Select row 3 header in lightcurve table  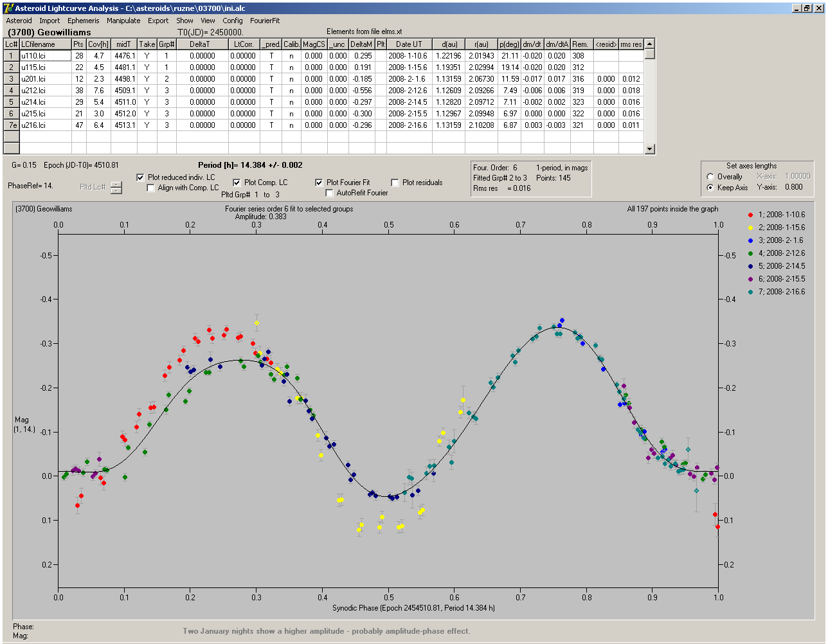point(12,79)
